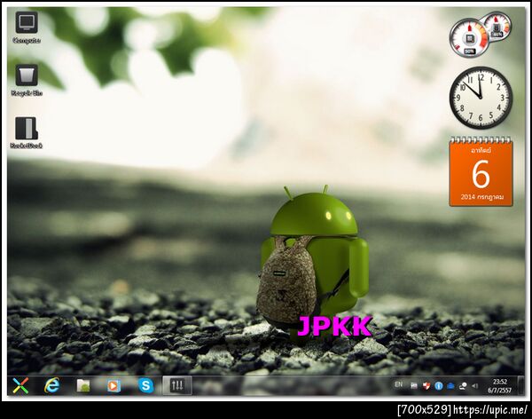Open Skype from the taskbar
Image resolution: width=532 pixels, height=419 pixels.
[x=146, y=385]
